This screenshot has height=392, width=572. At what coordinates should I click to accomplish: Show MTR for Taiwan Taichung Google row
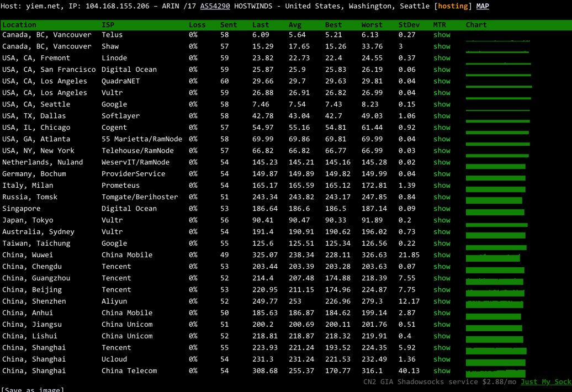click(x=442, y=243)
